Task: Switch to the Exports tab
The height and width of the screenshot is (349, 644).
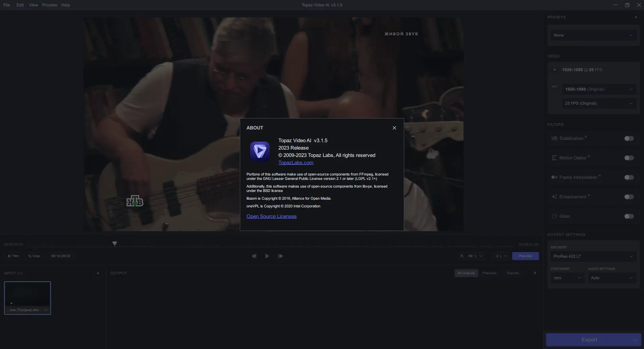Action: coord(513,273)
